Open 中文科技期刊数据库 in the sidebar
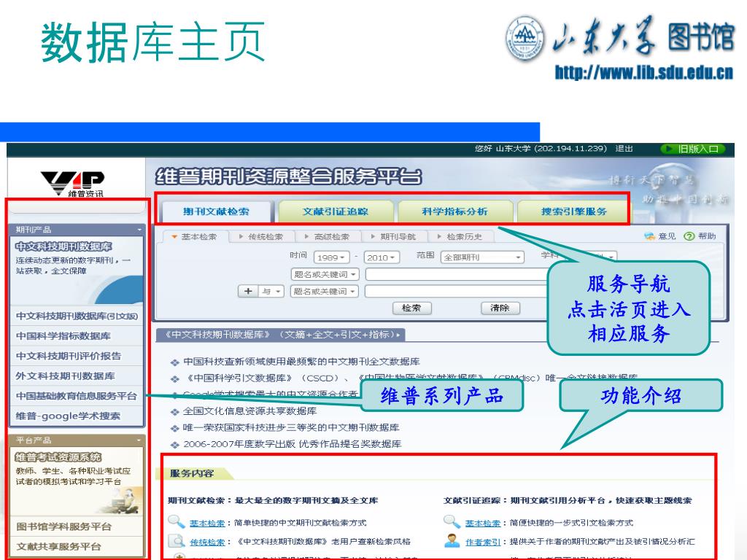The width and height of the screenshot is (747, 560). (63, 246)
